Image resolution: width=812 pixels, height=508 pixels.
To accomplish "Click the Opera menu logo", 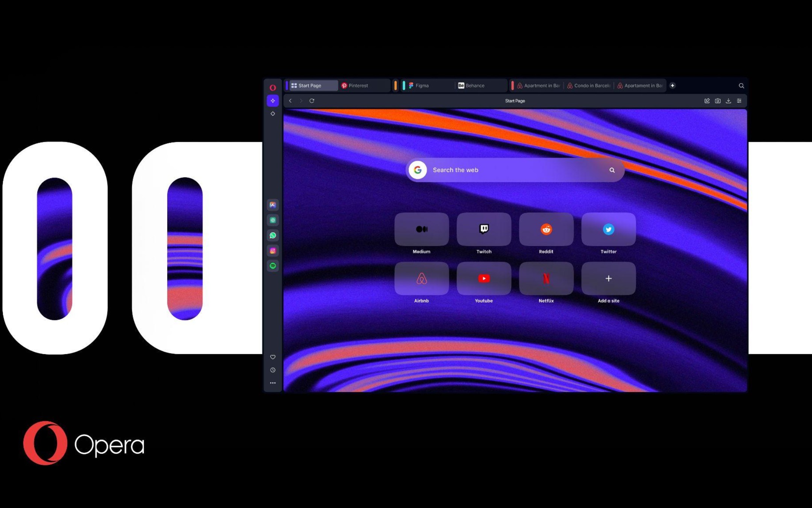I will point(273,87).
